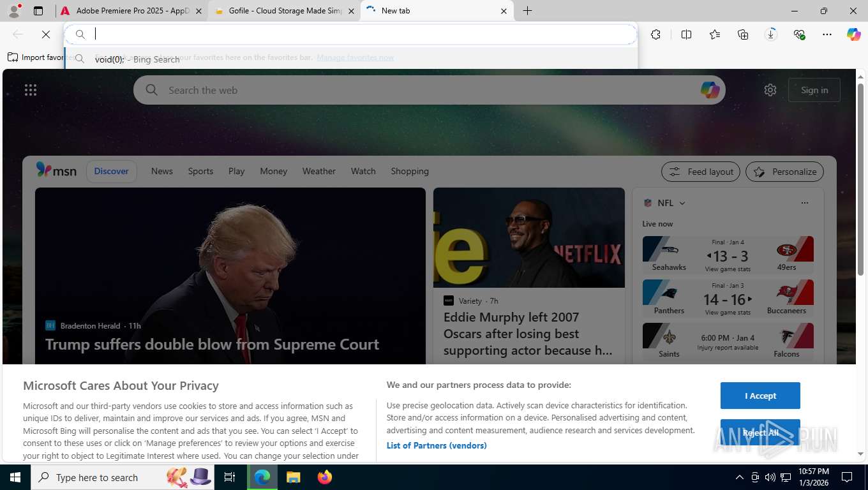This screenshot has height=490, width=868.
Task: Click the Windows taskbar search box
Action: [x=121, y=477]
